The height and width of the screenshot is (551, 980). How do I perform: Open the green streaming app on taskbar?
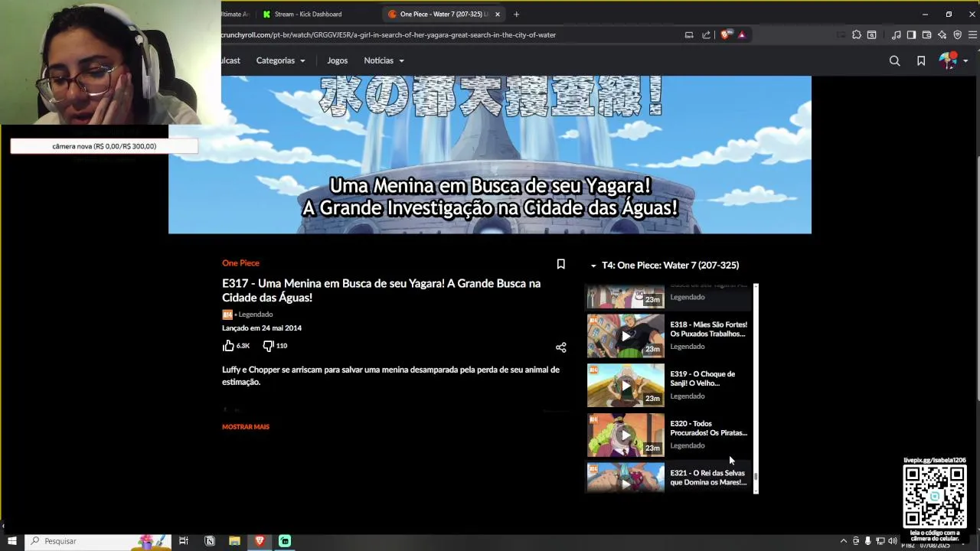click(285, 541)
